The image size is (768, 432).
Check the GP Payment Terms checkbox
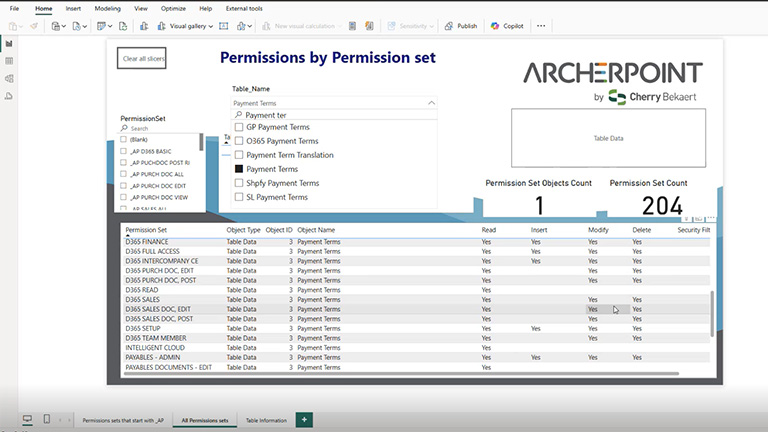click(239, 127)
